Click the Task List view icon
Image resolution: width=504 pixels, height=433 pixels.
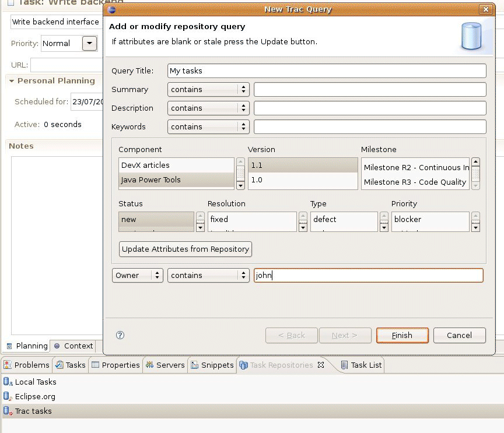344,365
